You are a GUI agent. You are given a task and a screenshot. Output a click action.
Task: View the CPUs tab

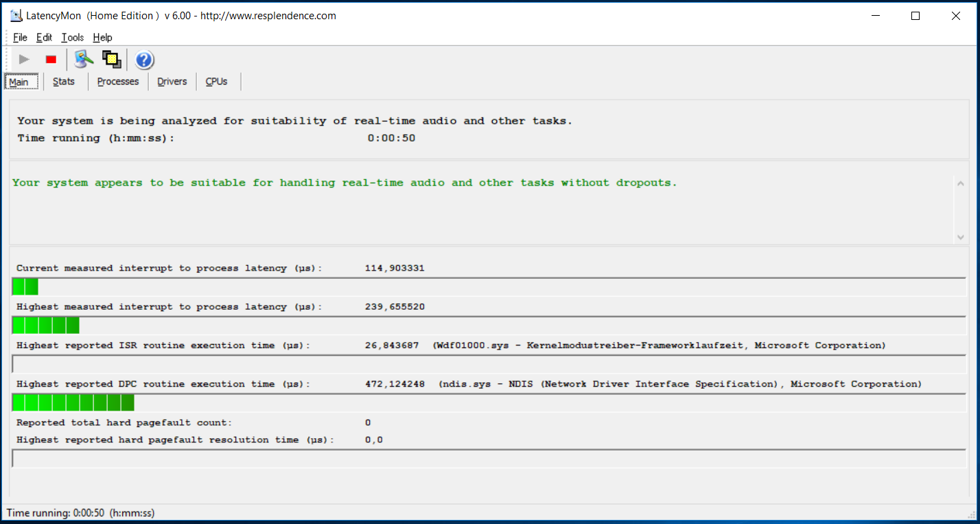click(216, 82)
